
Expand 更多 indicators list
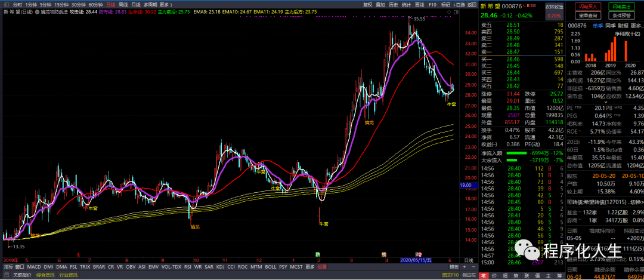coord(309,267)
